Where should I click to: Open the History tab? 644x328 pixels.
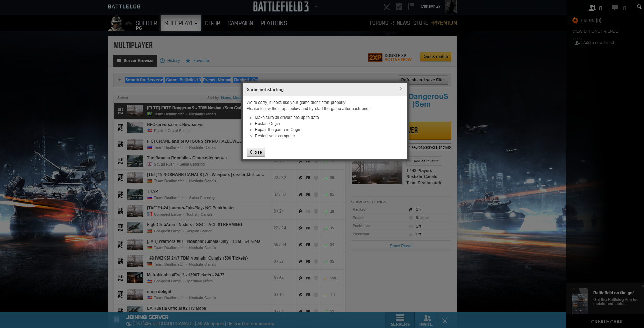tap(170, 61)
